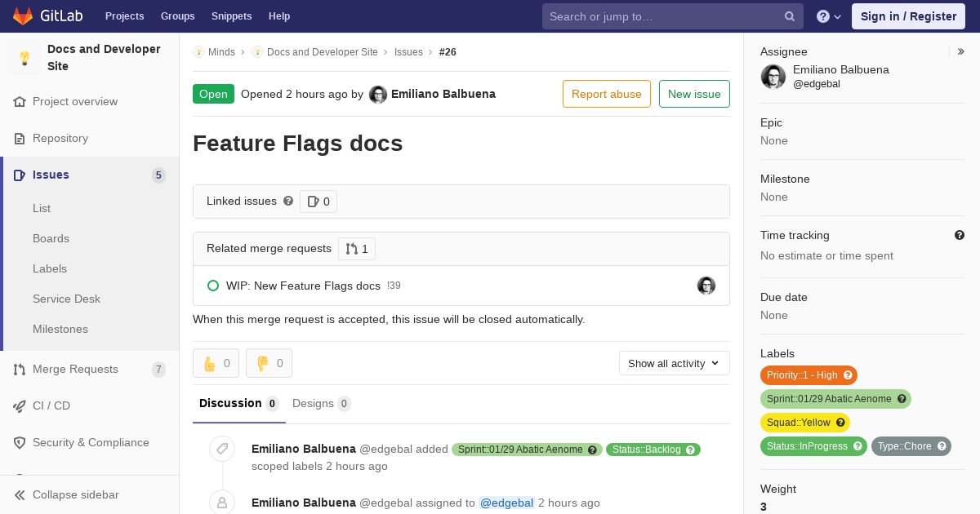Click the Time tracking help icon
This screenshot has height=514, width=980.
pos(960,235)
